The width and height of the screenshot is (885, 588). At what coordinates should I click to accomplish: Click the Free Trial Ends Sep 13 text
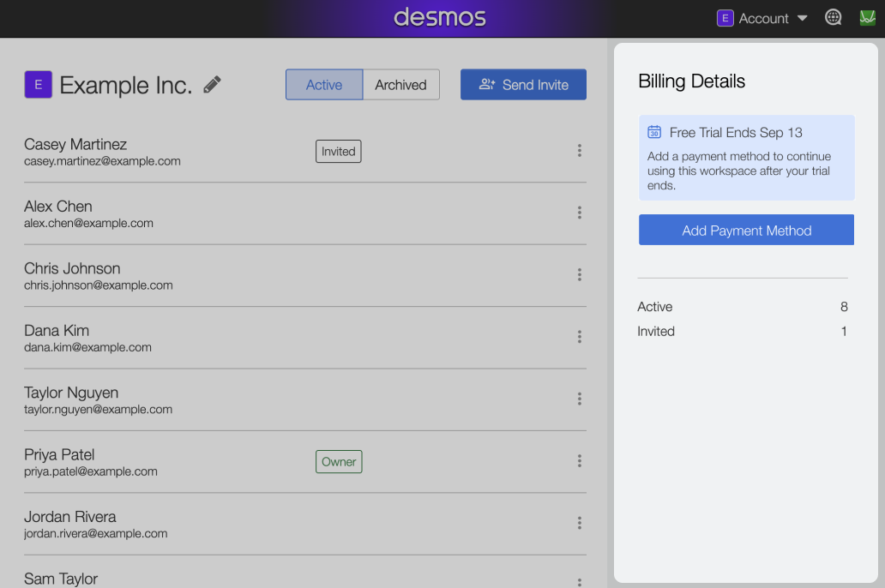click(736, 133)
